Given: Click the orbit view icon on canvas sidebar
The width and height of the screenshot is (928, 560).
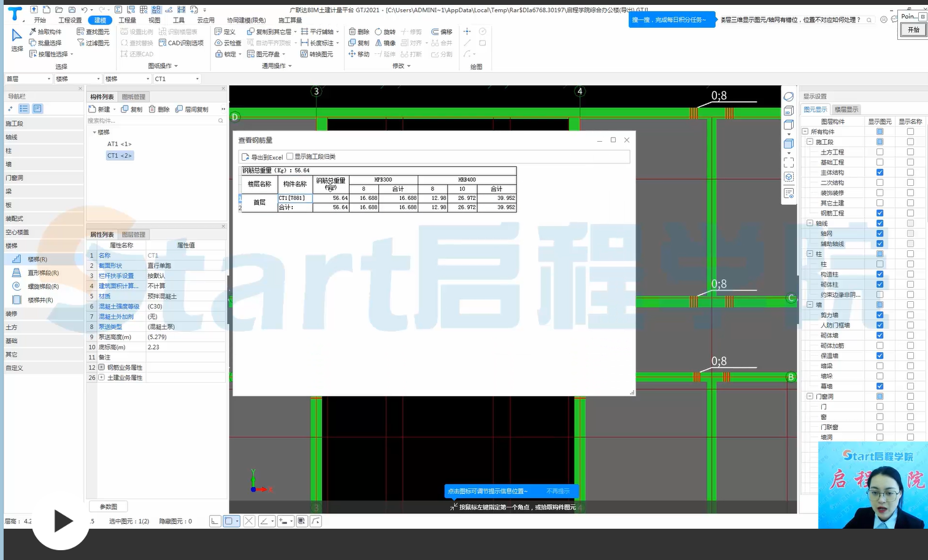Looking at the screenshot, I should (789, 96).
